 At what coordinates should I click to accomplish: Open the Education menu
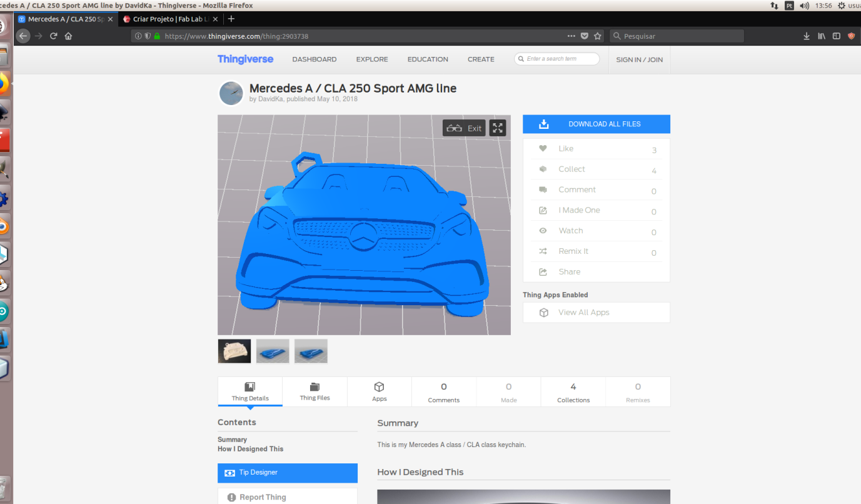coord(428,59)
